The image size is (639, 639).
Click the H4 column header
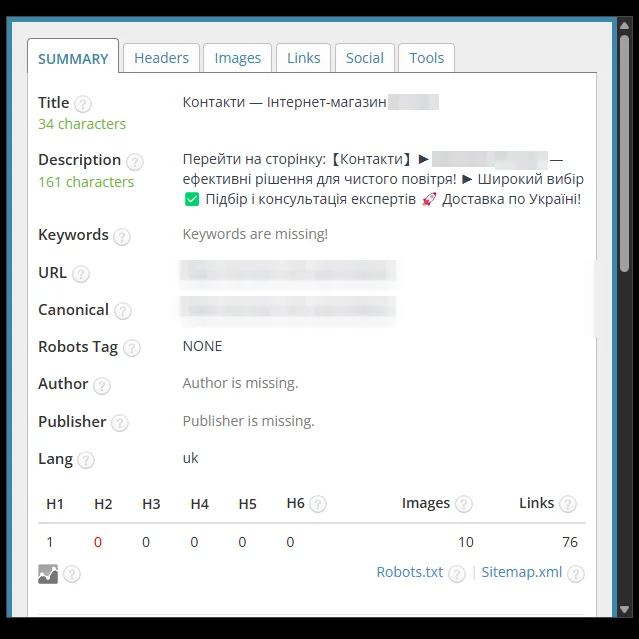tap(200, 504)
